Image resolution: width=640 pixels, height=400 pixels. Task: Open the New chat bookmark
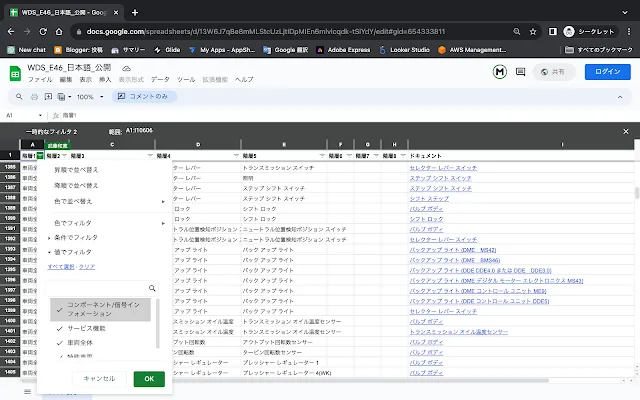[x=27, y=50]
